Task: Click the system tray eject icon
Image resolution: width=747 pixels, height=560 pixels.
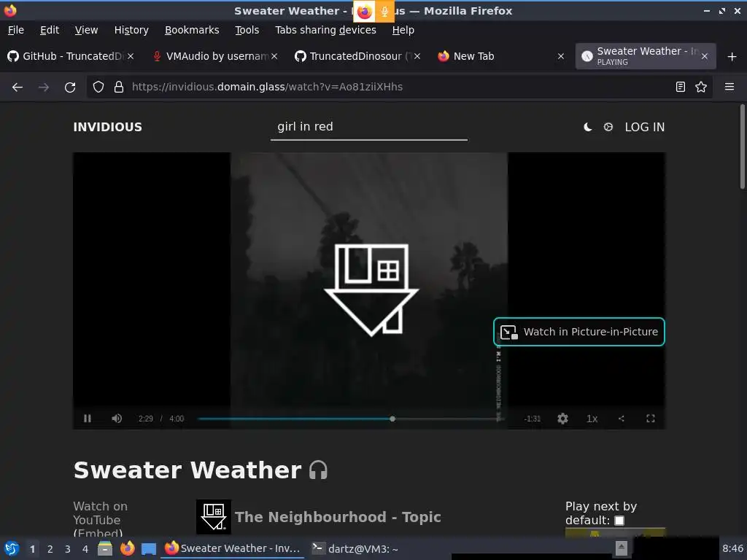Action: tap(622, 548)
